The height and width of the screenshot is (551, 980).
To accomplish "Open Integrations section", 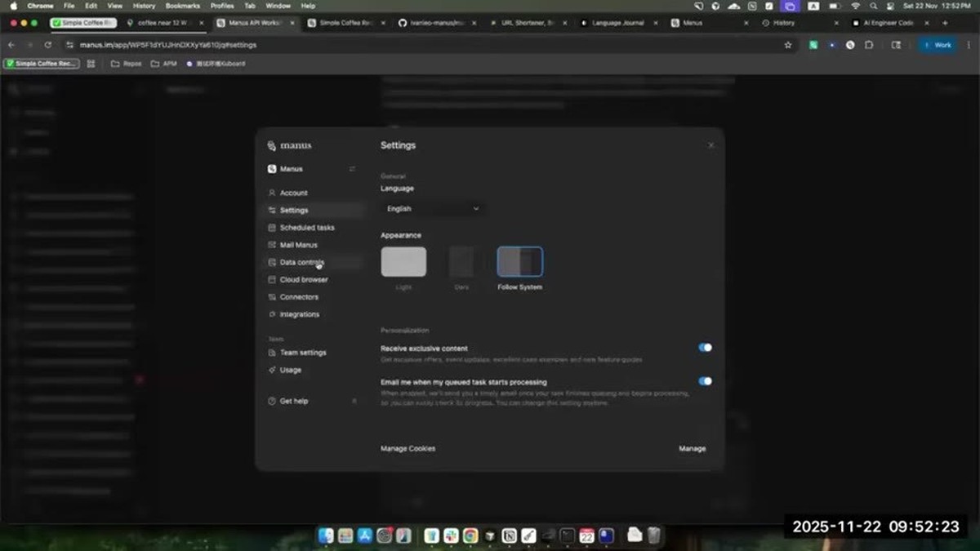I will (x=314, y=314).
